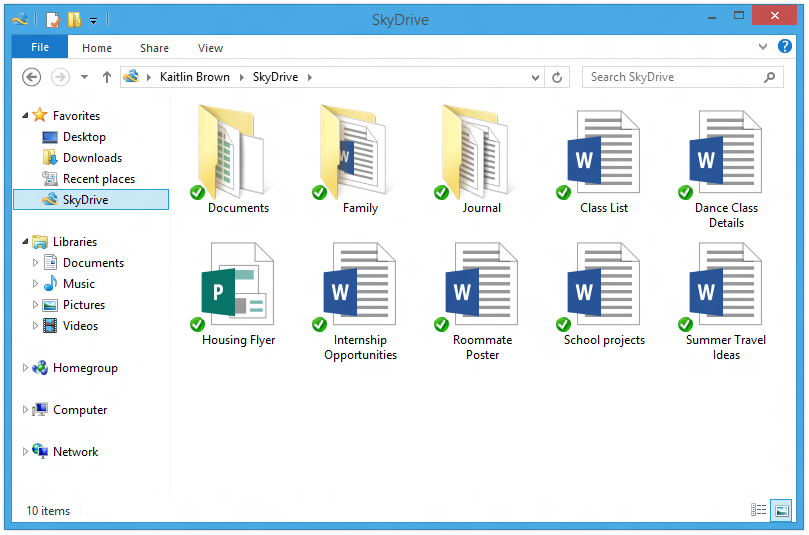
Task: Switch to Details view layout
Action: [759, 510]
